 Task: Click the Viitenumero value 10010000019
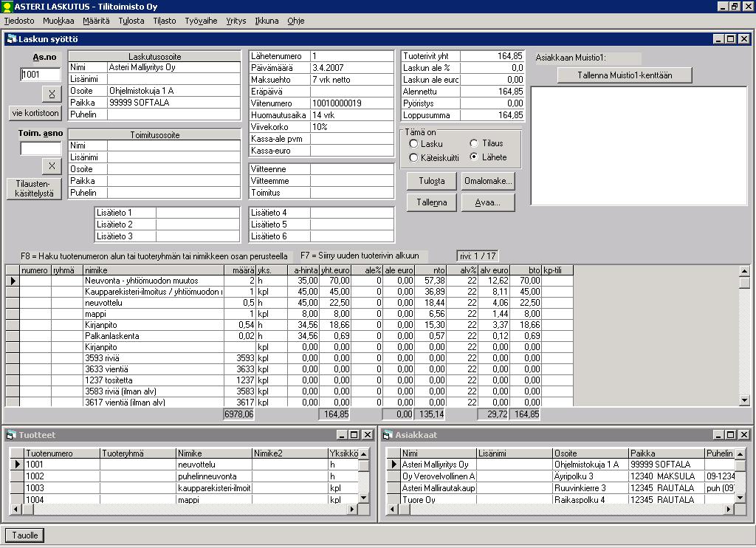352,103
